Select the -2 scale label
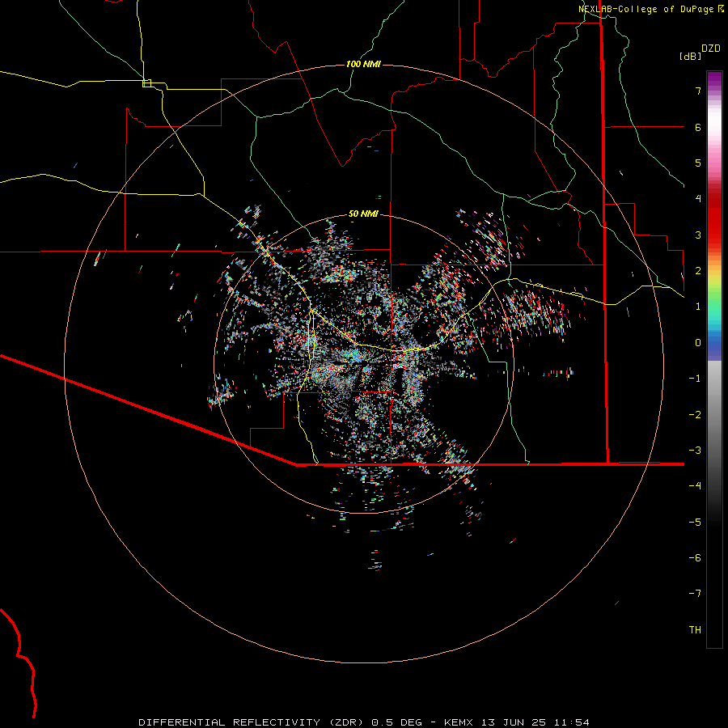728x728 pixels. 695,415
